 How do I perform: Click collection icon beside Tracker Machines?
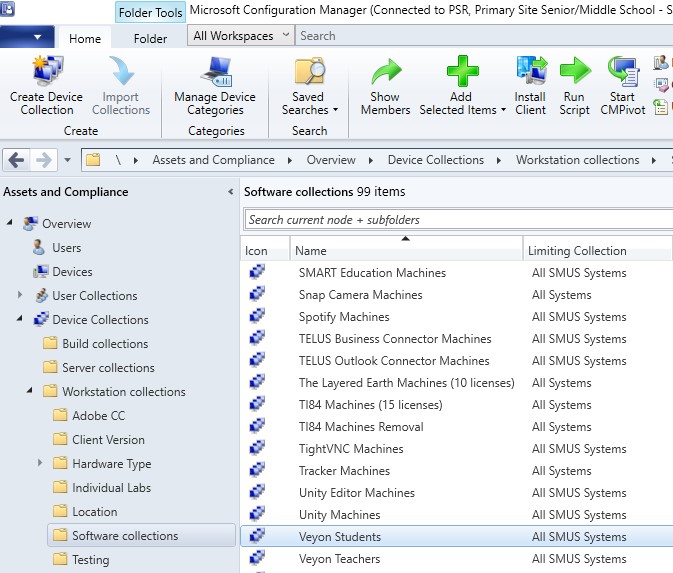coord(257,469)
